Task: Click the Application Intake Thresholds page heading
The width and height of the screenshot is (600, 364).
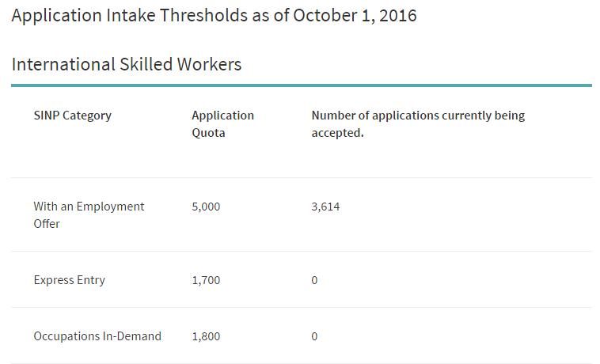Action: (x=214, y=16)
